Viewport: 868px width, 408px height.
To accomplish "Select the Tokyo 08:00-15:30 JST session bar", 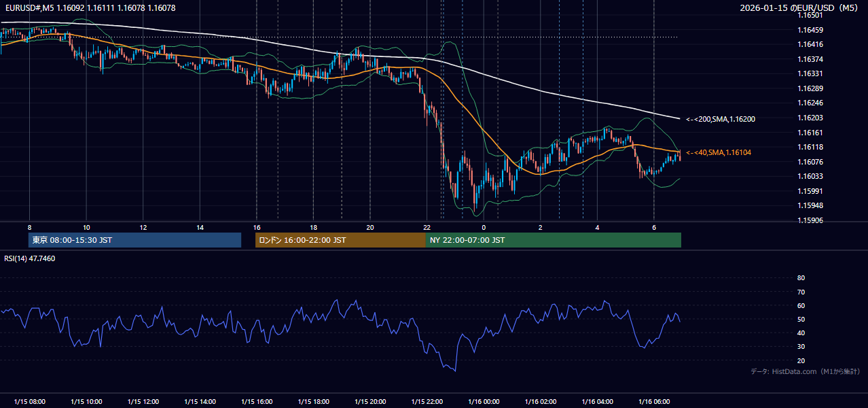I will [135, 240].
